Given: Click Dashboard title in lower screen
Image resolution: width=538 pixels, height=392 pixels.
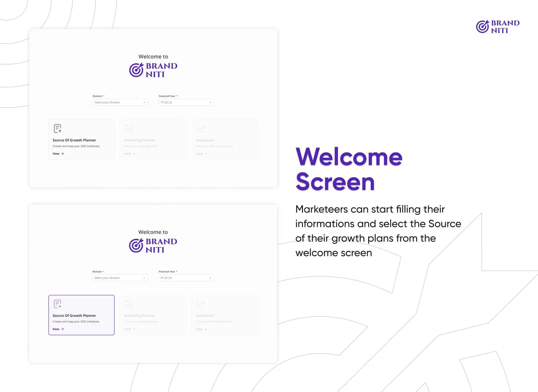Looking at the screenshot, I should click(x=205, y=316).
